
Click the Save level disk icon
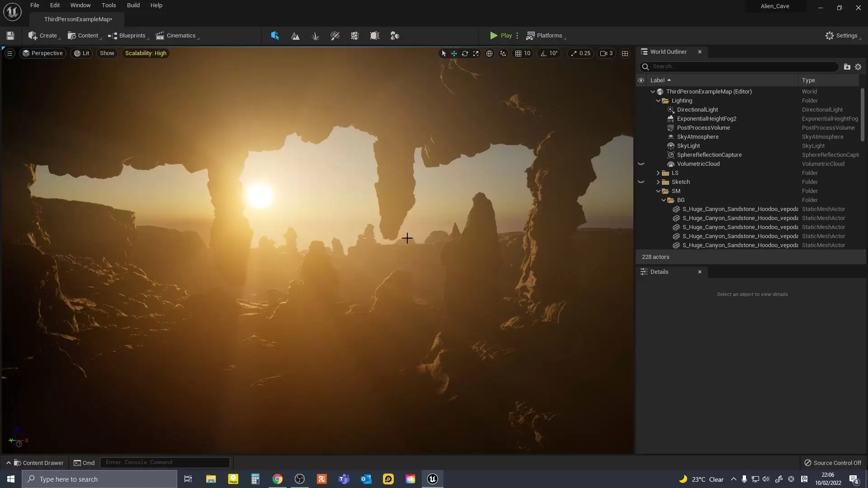[x=10, y=36]
